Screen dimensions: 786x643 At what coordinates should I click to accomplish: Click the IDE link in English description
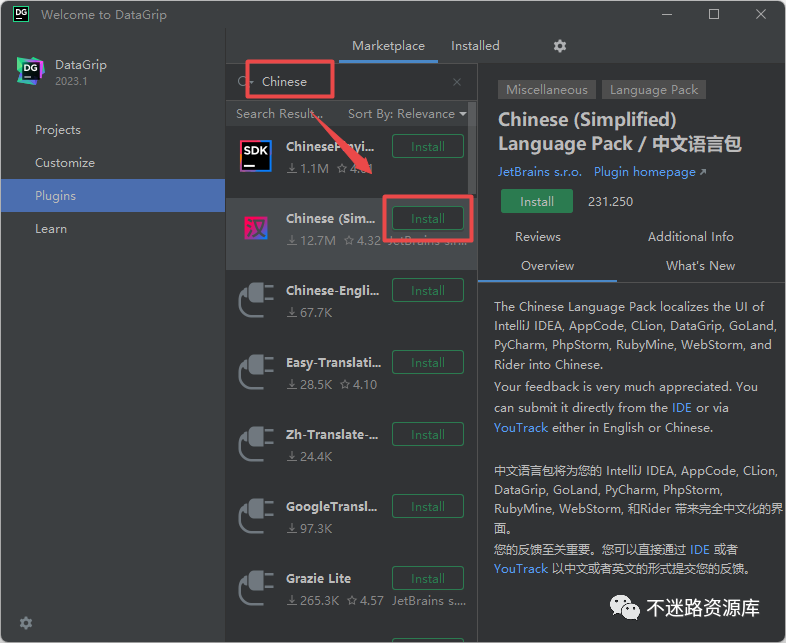681,407
